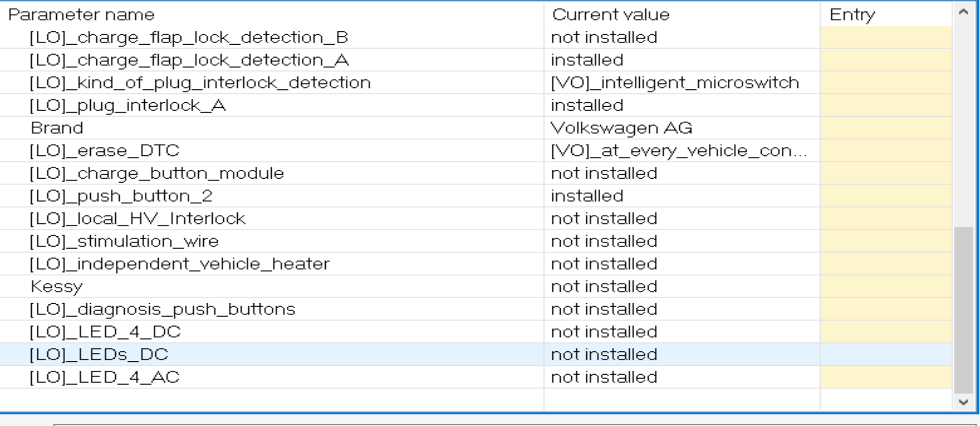Click the scrollbar up arrow
The width and height of the screenshot is (980, 426).
tap(963, 13)
